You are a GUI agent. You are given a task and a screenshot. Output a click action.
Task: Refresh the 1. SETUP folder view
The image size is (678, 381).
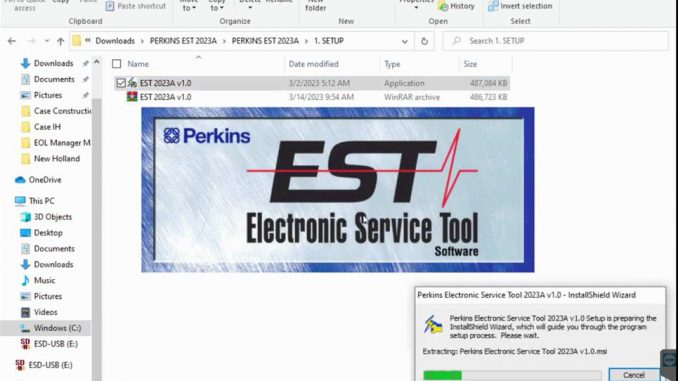pyautogui.click(x=424, y=41)
